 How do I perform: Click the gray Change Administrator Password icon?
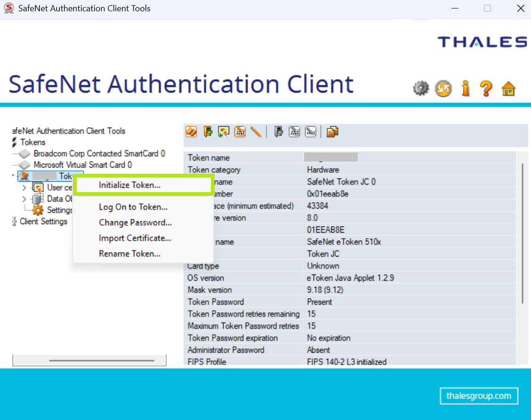(x=295, y=132)
